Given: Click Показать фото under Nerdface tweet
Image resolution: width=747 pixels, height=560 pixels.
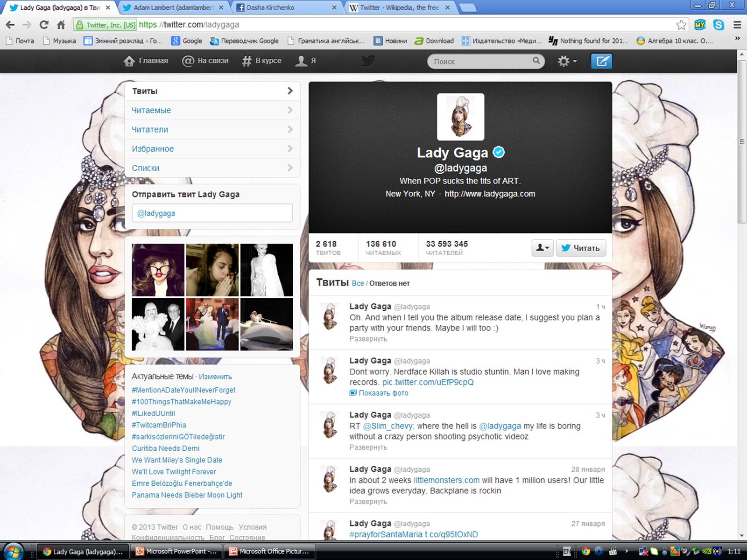Looking at the screenshot, I should click(379, 393).
